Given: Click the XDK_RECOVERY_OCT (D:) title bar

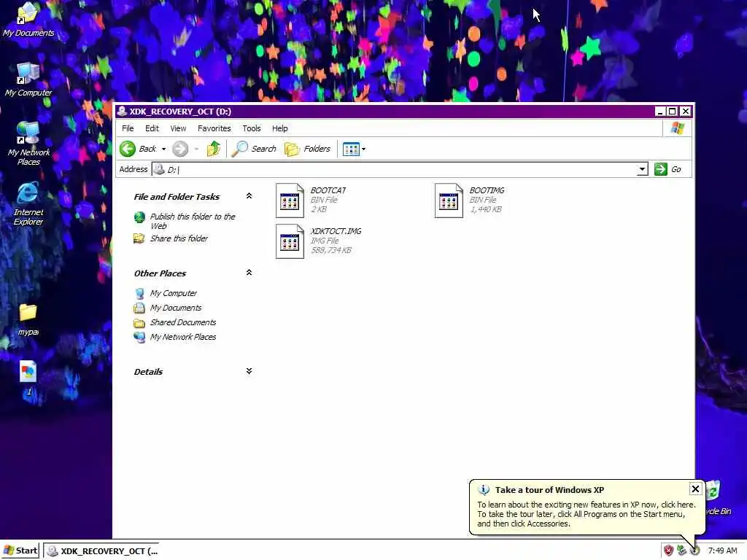Looking at the screenshot, I should (x=385, y=112).
